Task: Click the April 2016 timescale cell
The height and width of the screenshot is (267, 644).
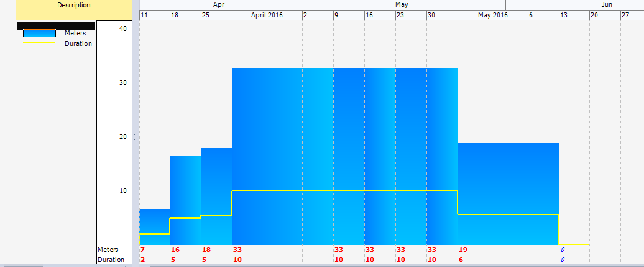Action: click(x=267, y=15)
